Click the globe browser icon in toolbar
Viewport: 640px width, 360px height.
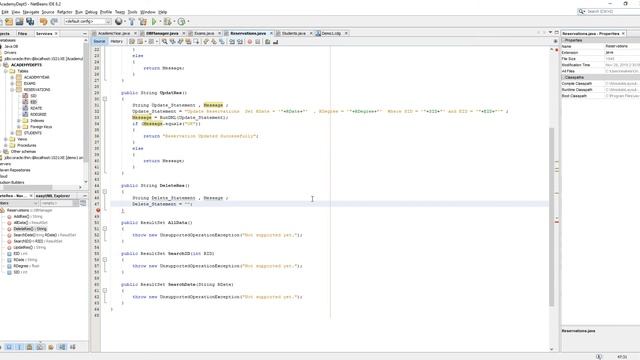coord(118,21)
